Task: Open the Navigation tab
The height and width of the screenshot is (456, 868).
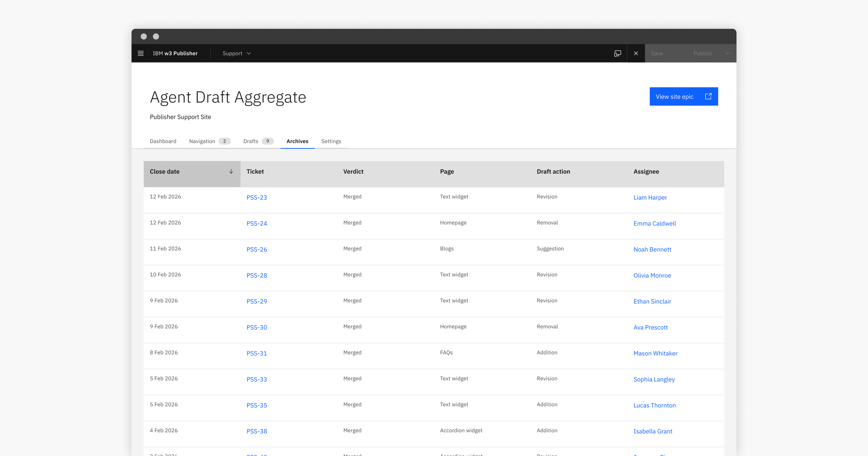Action: point(210,141)
